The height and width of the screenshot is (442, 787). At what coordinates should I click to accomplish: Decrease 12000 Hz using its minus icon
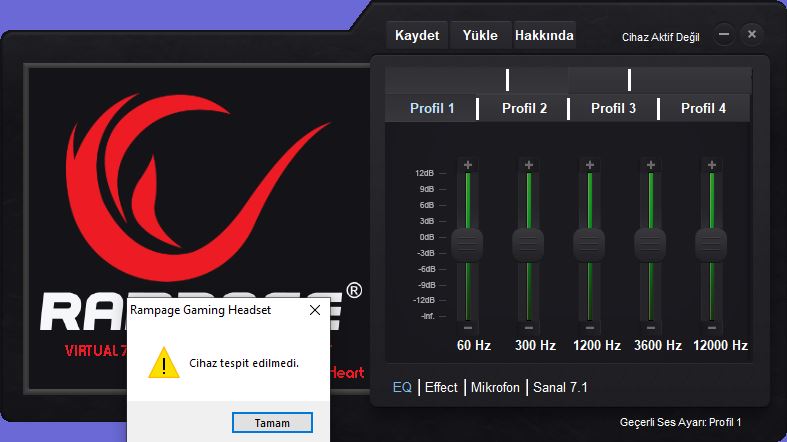point(711,327)
